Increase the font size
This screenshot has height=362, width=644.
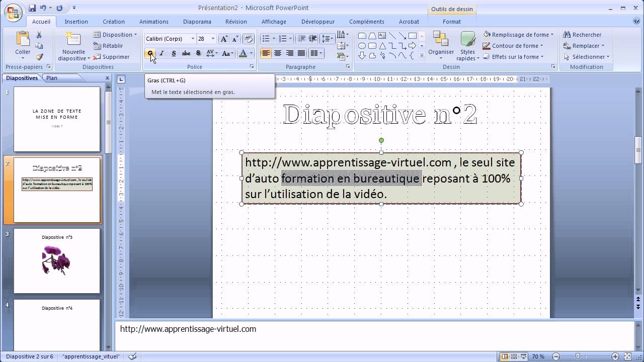click(224, 39)
